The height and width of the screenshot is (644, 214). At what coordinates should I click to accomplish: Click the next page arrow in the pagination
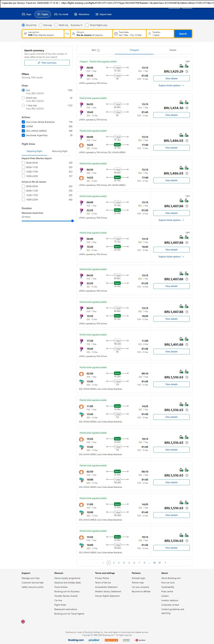165,563
